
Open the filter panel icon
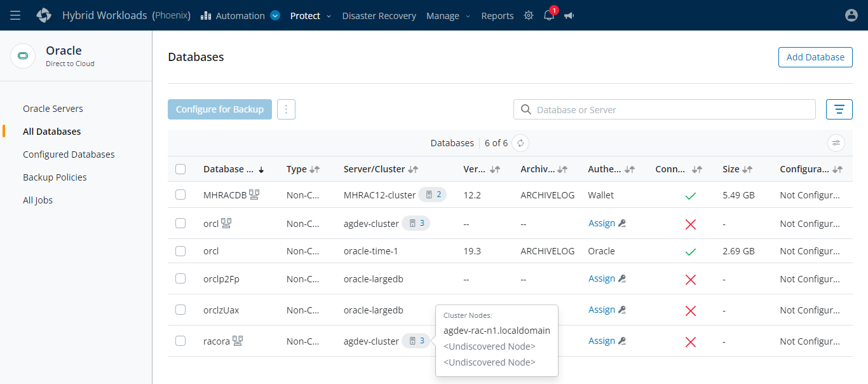tap(839, 109)
